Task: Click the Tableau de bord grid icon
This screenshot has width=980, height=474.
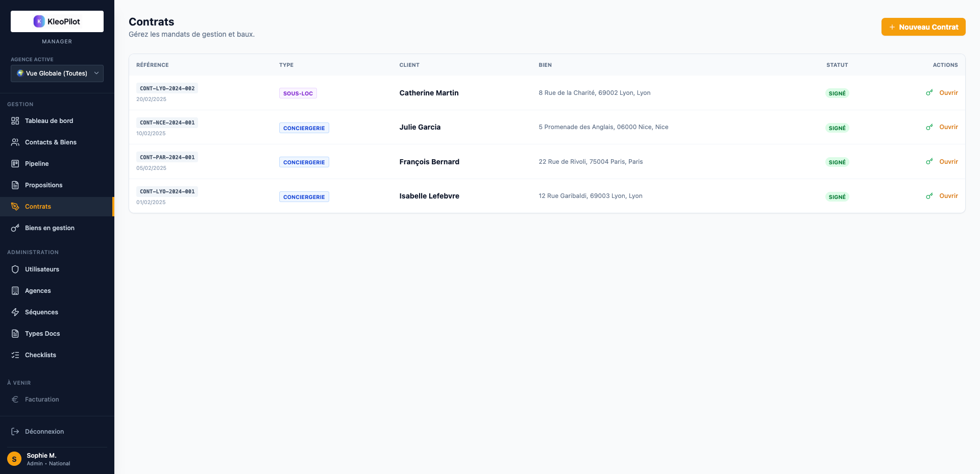Action: (15, 121)
